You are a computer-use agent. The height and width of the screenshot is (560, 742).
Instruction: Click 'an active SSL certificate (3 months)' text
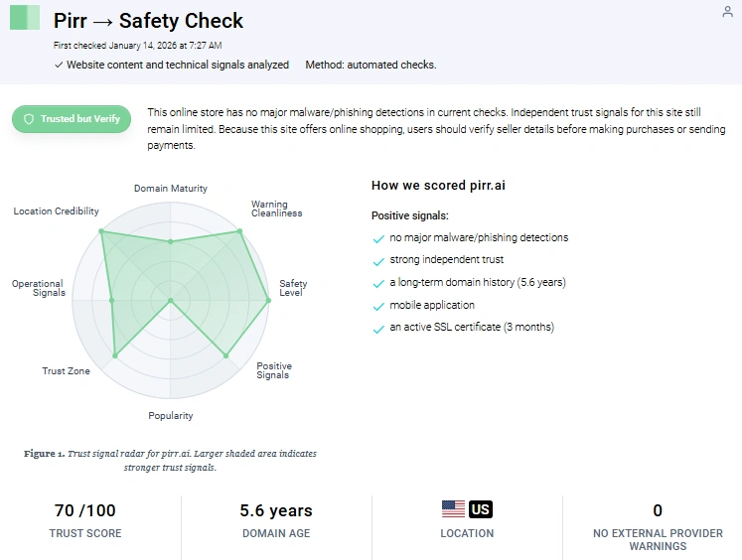pos(472,327)
